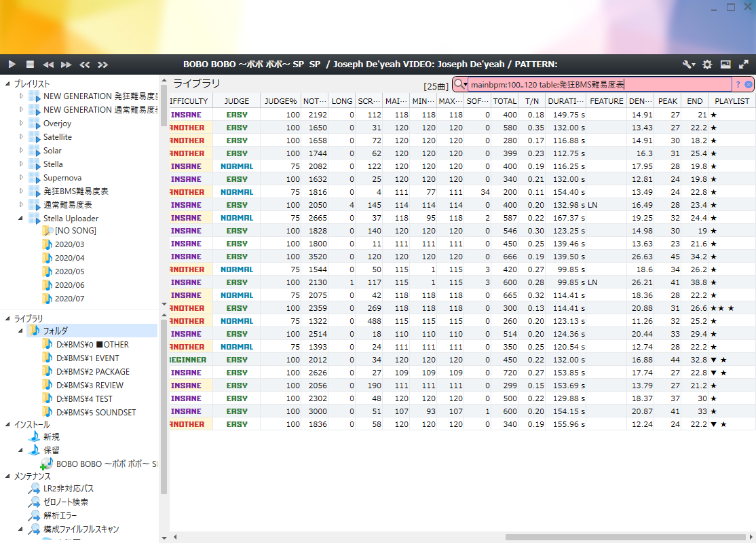Sort by the JUDGE column header
The height and width of the screenshot is (543, 756).
coord(237,100)
